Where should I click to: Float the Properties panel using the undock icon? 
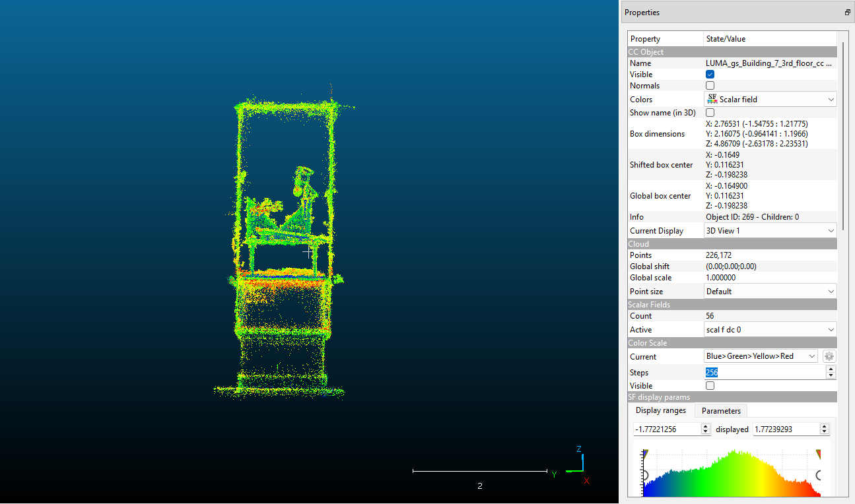(847, 13)
